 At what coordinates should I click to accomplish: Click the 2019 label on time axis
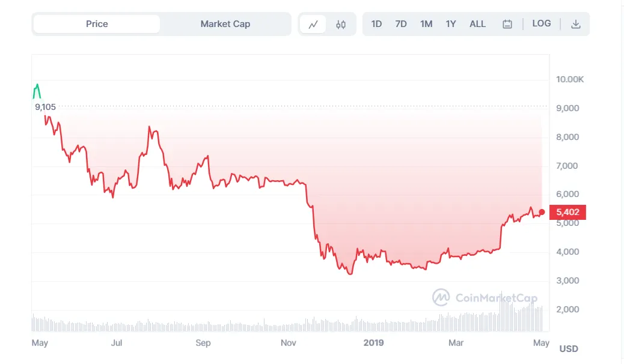373,343
